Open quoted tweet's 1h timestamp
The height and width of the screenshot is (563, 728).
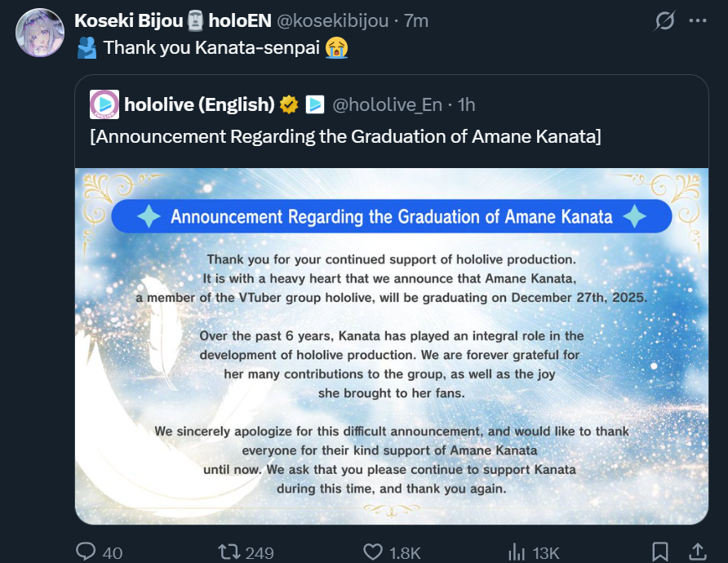click(x=467, y=105)
